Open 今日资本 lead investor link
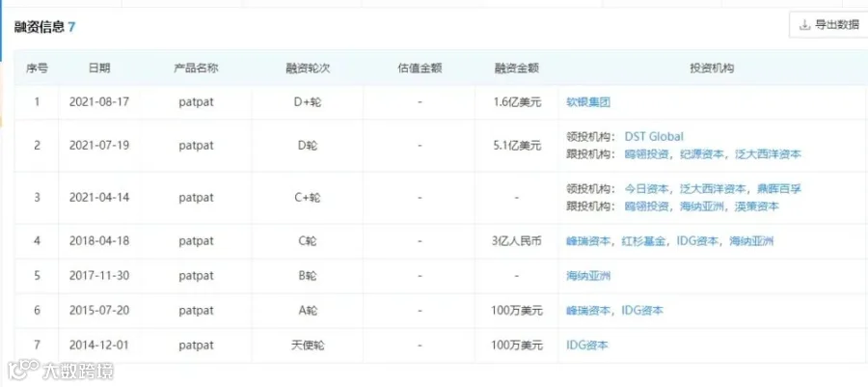 646,189
